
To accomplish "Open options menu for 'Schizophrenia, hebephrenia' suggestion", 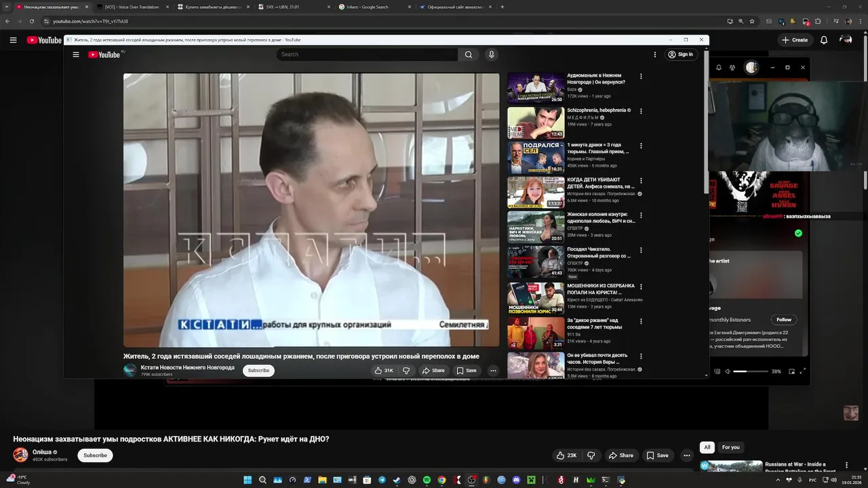I will point(641,111).
